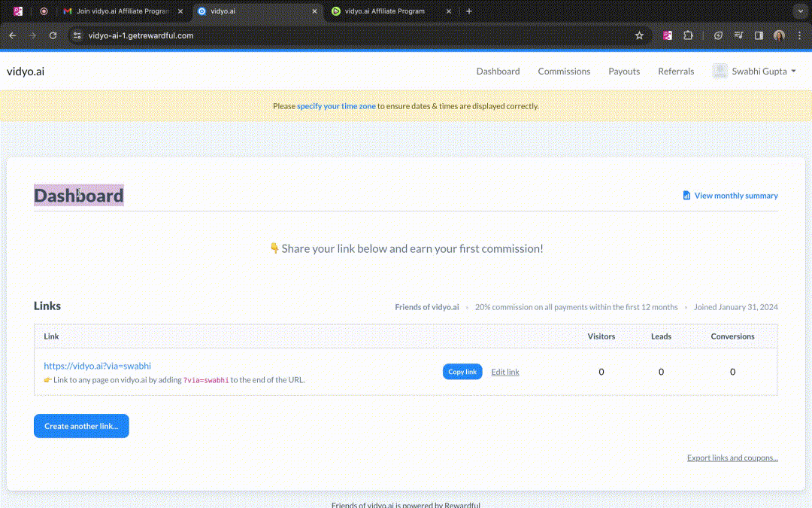
Task: Open the media control playlist icon
Action: point(738,36)
